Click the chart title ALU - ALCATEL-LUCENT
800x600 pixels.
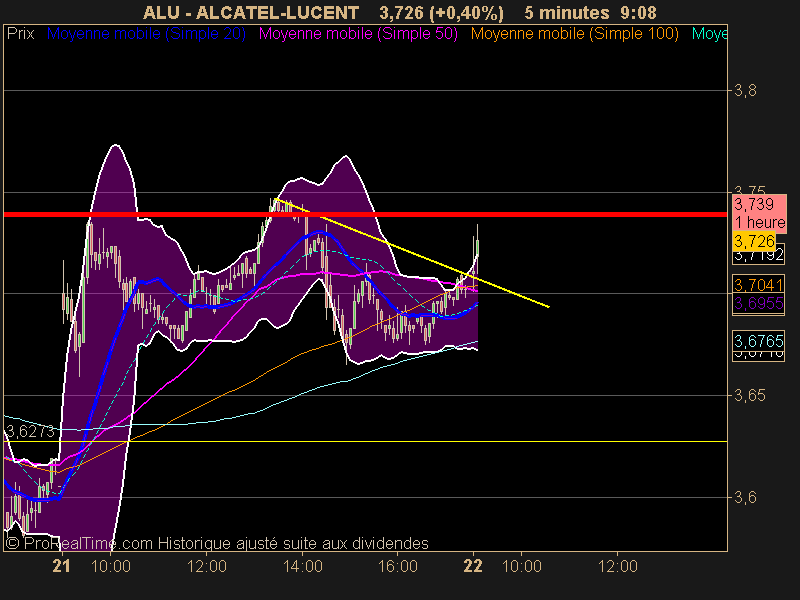(x=251, y=12)
